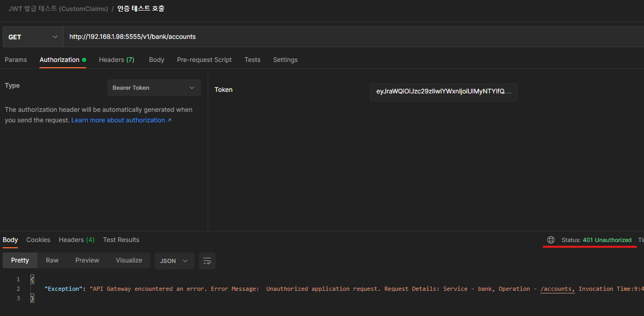The width and height of the screenshot is (644, 316).
Task: Switch to the Params tab
Action: [x=16, y=60]
